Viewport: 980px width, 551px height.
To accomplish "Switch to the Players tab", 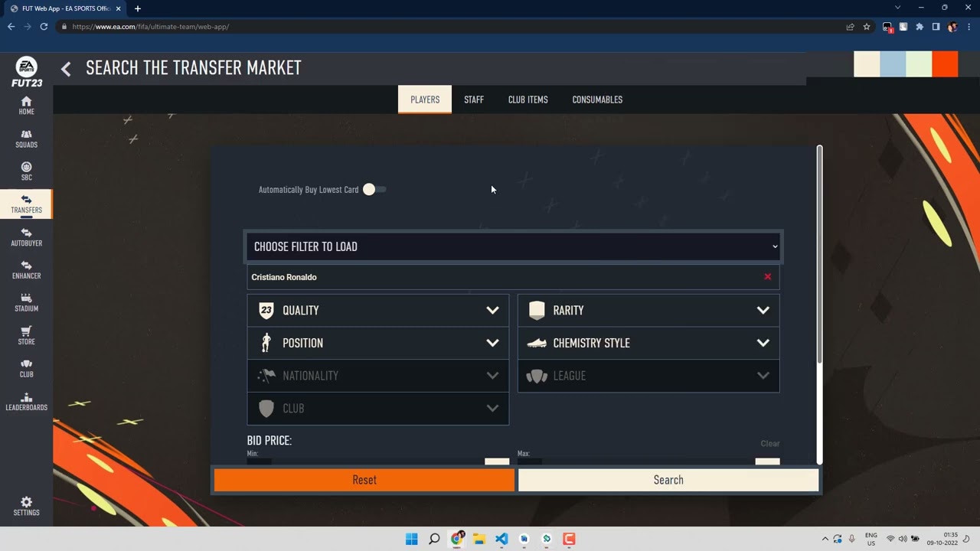I will (x=425, y=99).
